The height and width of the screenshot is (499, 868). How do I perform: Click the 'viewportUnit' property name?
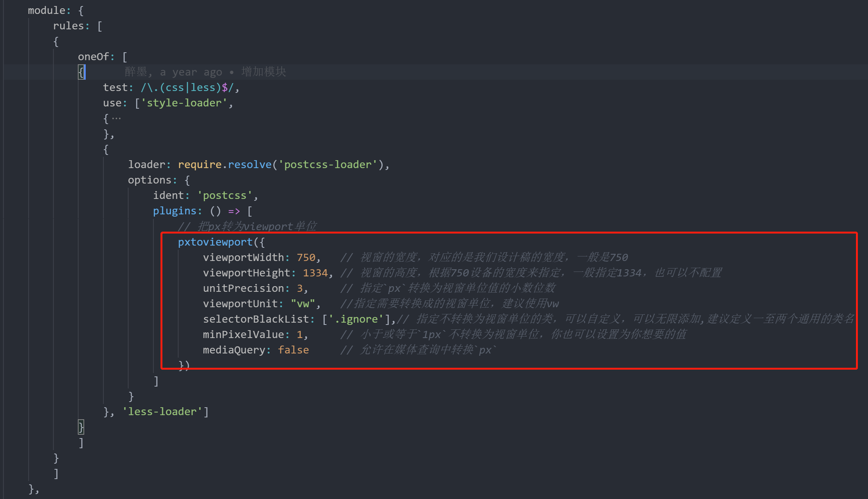tap(240, 304)
